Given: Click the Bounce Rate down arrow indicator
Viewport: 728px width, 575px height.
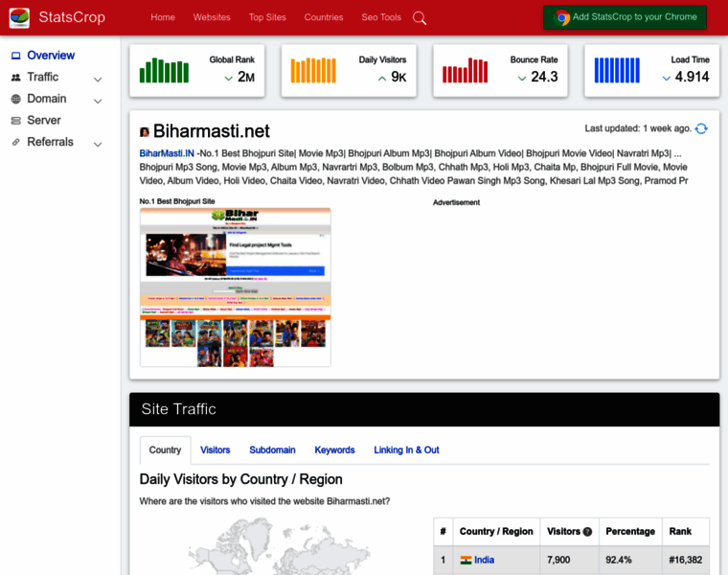Looking at the screenshot, I should click(x=522, y=78).
